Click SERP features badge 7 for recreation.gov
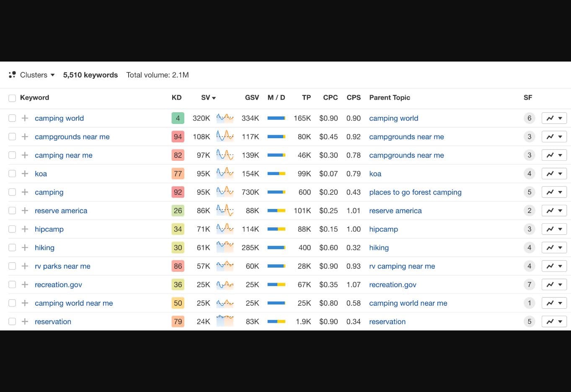The image size is (571, 392). click(530, 284)
